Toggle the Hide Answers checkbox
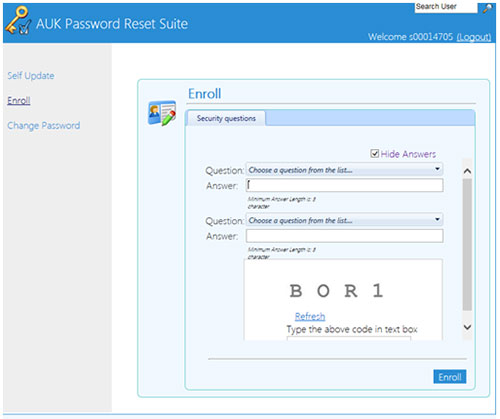This screenshot has width=500, height=419. pos(375,153)
